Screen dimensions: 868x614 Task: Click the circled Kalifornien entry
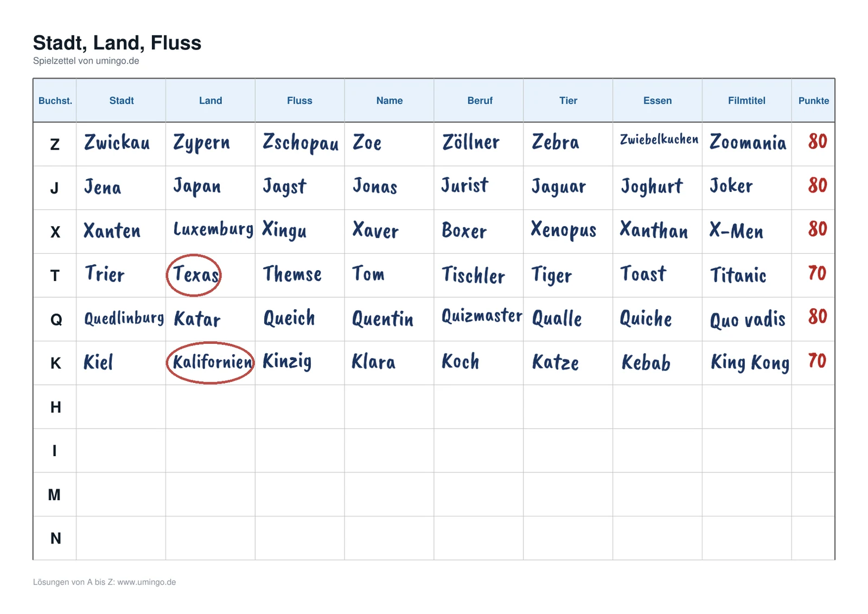210,362
